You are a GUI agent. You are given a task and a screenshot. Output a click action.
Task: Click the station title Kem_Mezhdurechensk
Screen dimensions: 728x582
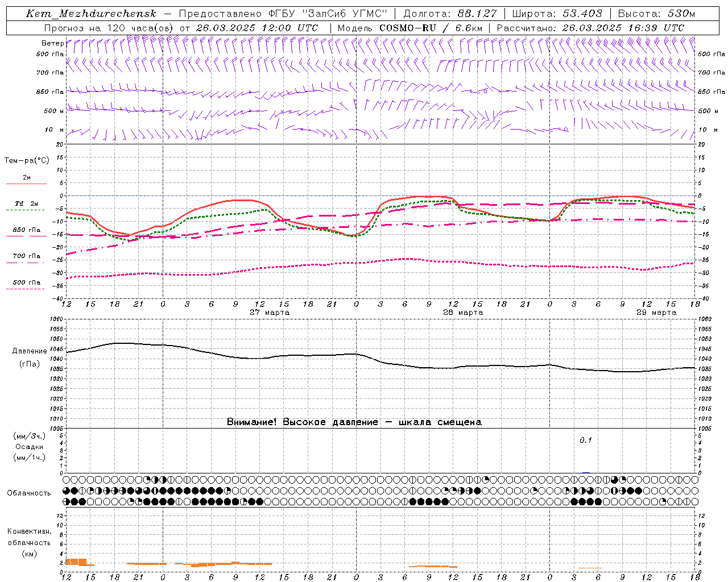91,14
